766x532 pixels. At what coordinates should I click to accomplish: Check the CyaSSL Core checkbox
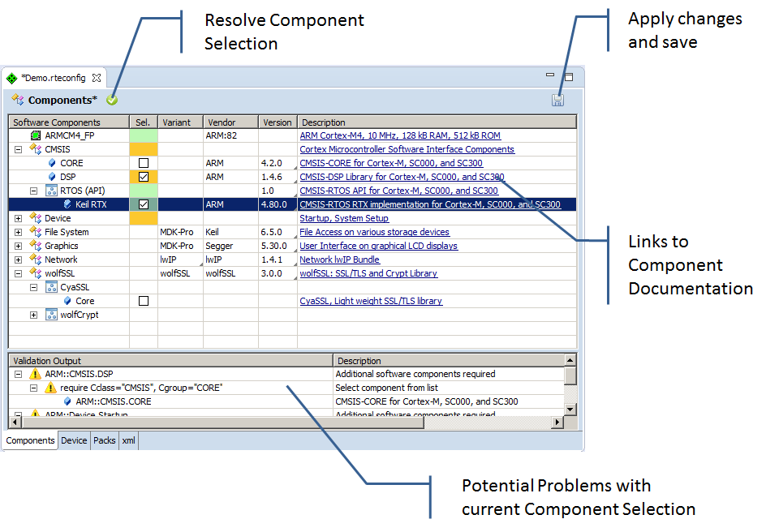point(144,301)
